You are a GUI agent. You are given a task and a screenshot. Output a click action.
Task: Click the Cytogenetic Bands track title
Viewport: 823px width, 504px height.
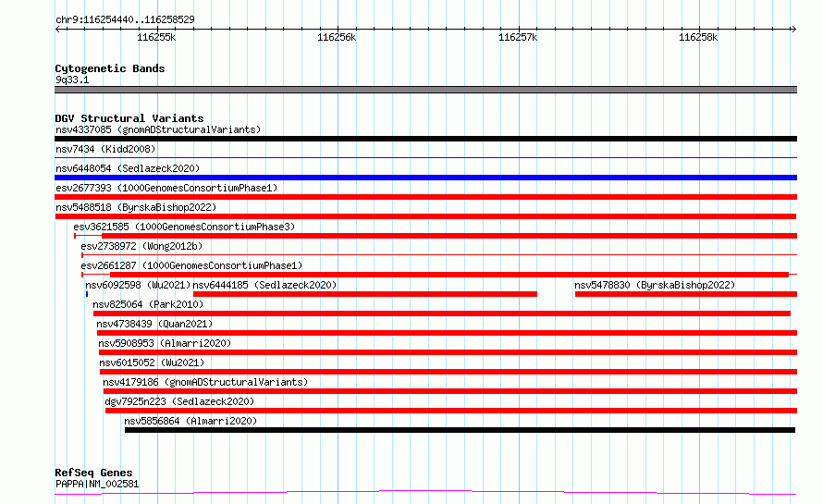(110, 68)
